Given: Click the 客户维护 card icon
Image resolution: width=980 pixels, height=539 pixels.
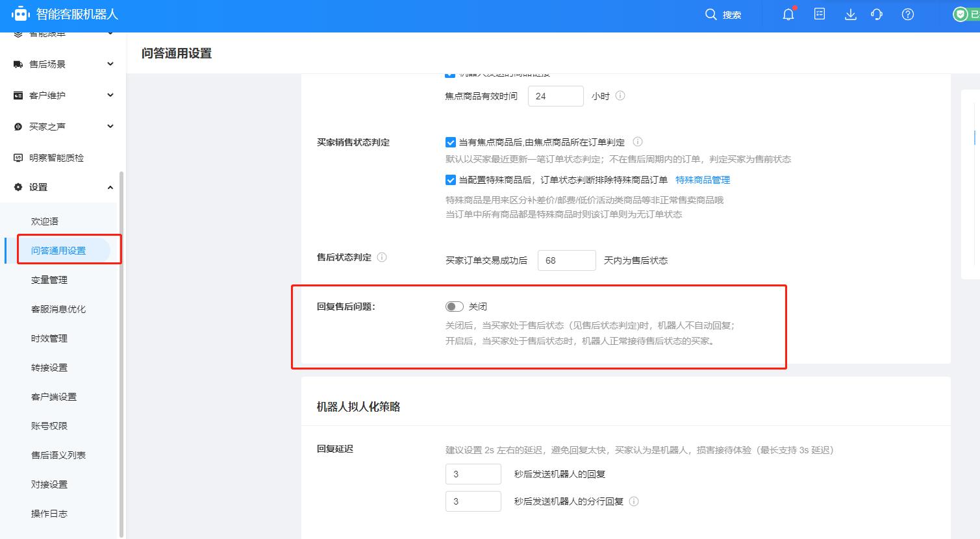Looking at the screenshot, I should coord(18,95).
